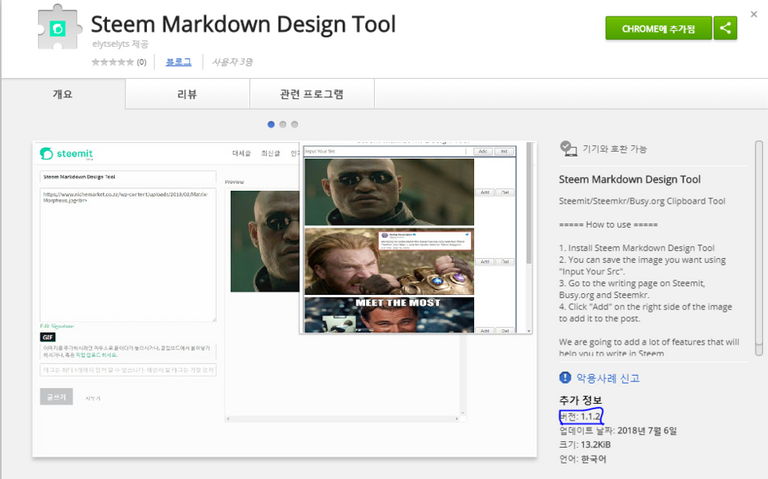Viewport: 768px width, 479px height.
Task: Open the 블로그 category link
Action: coord(179,62)
